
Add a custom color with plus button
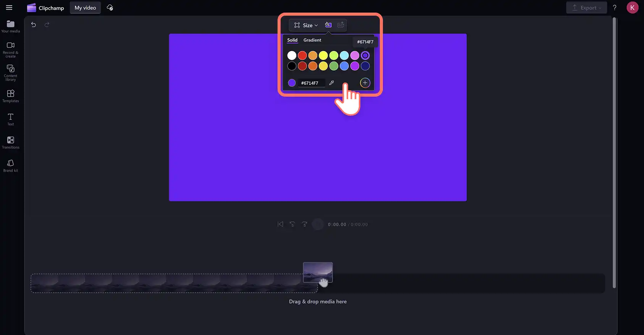click(365, 83)
